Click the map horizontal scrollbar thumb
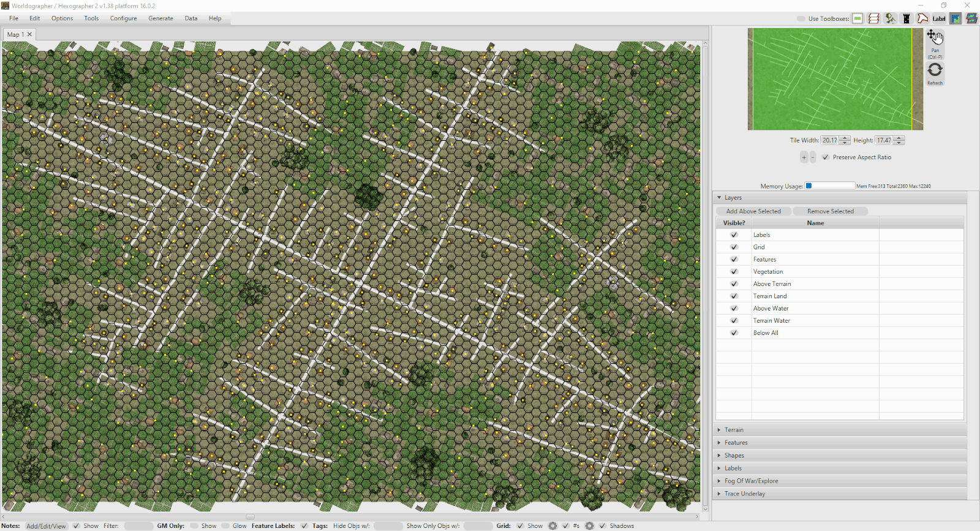Screen dimensions: 980x531 coord(250,517)
